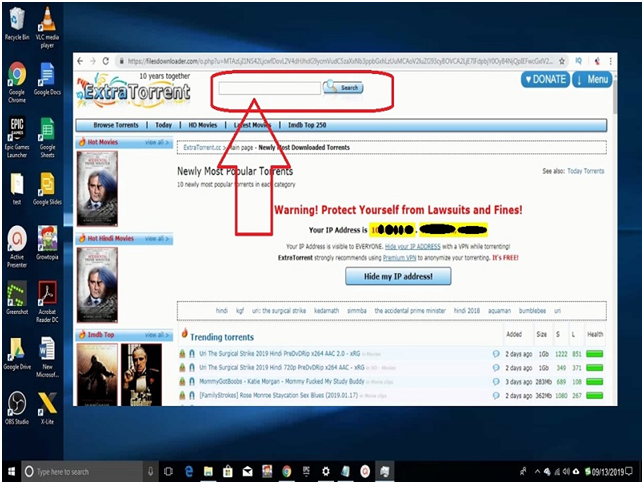Reload the page with refresh icon
This screenshot has width=644, height=484.
click(106, 61)
